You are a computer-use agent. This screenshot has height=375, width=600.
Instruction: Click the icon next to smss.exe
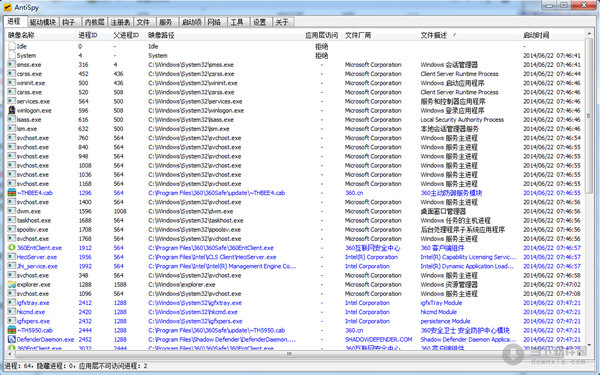pos(12,65)
